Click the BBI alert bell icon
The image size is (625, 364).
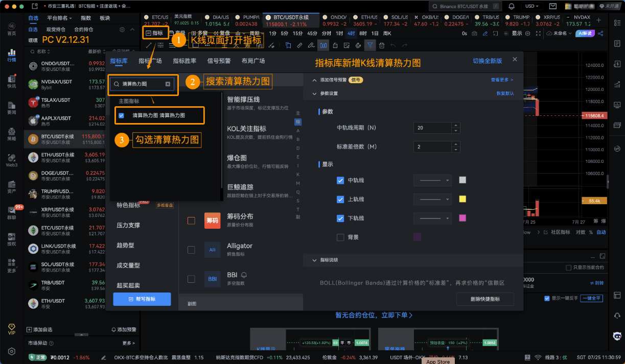(244, 275)
